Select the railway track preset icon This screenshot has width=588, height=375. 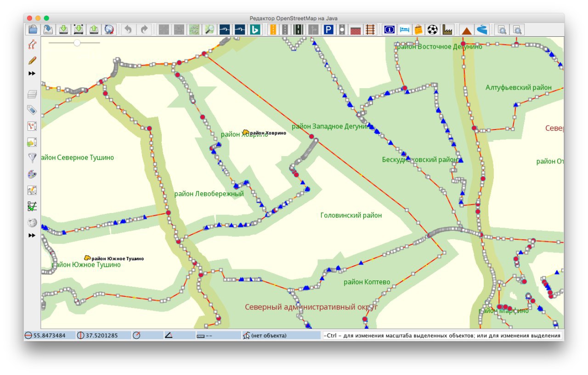pyautogui.click(x=370, y=29)
